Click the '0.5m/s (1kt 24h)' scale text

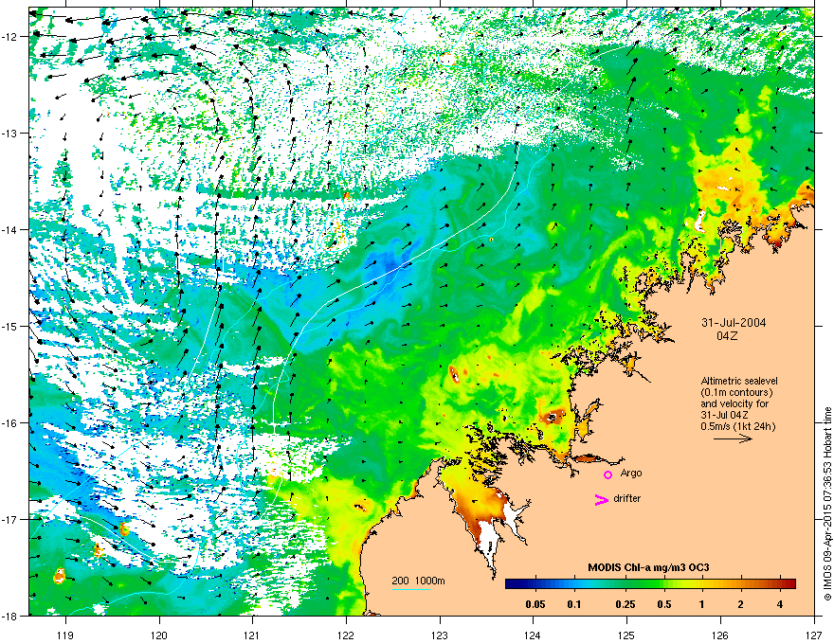(737, 426)
